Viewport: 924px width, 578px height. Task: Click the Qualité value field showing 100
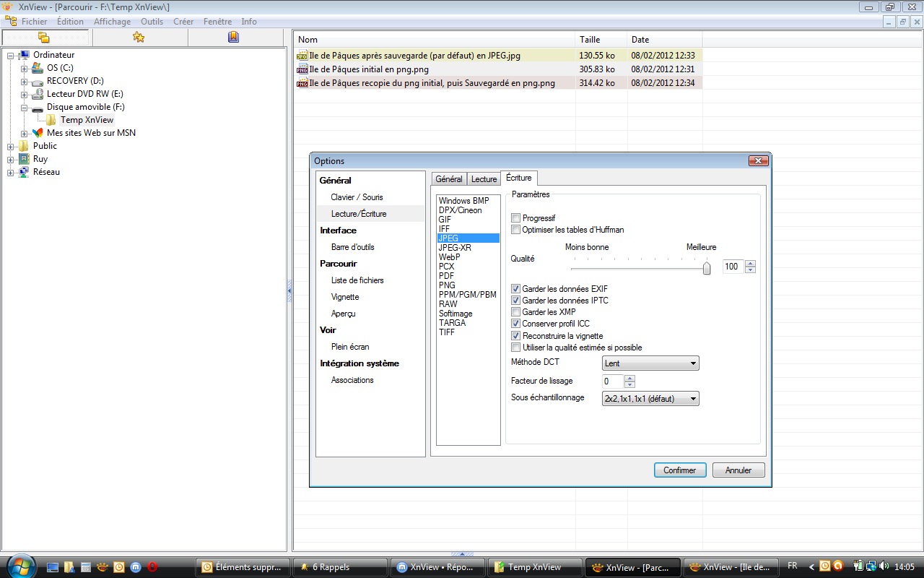tap(733, 267)
